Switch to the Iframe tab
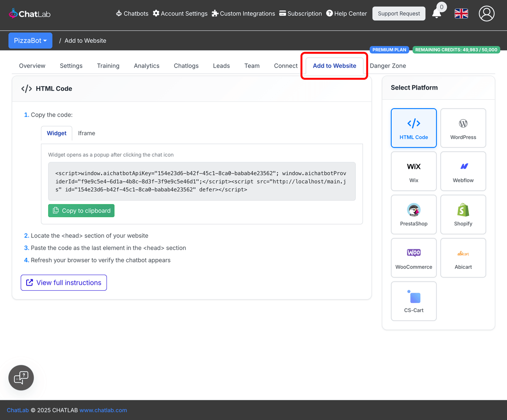Viewport: 507px width, 420px height. click(x=87, y=133)
